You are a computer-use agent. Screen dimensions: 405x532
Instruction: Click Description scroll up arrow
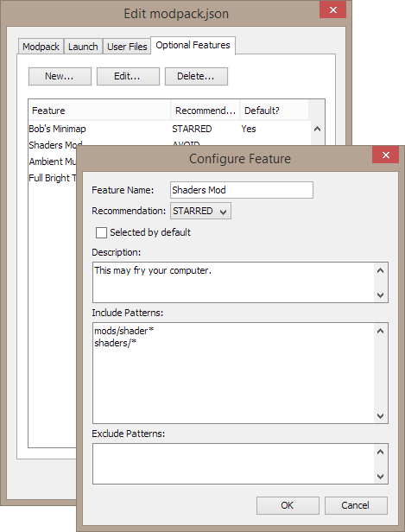381,270
